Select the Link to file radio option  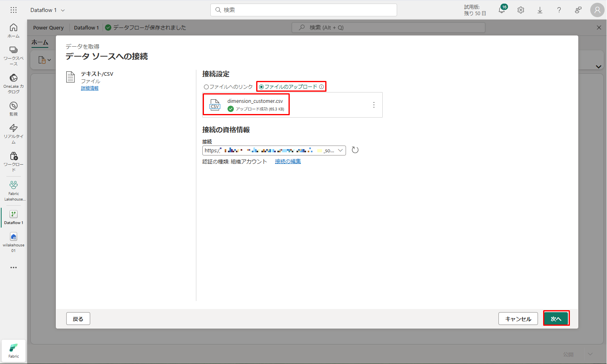pyautogui.click(x=228, y=87)
